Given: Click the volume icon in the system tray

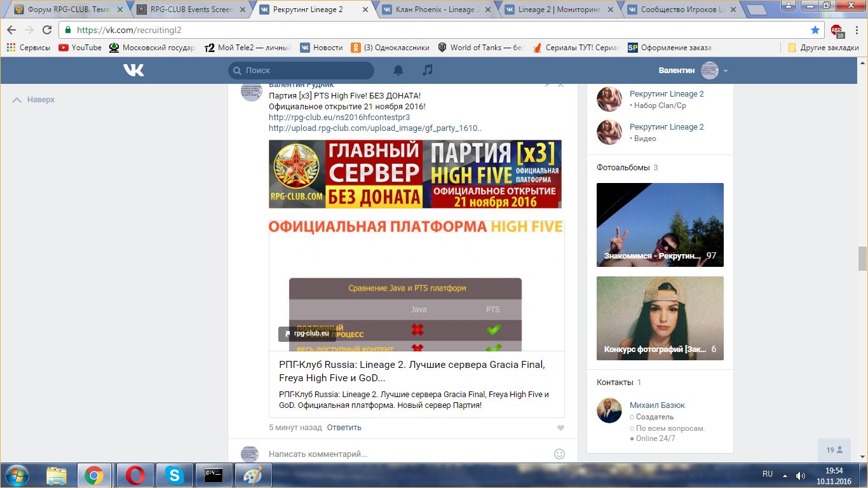Looking at the screenshot, I should (801, 475).
